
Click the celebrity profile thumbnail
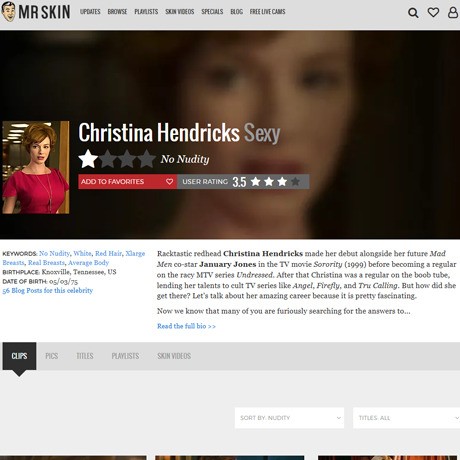36,167
